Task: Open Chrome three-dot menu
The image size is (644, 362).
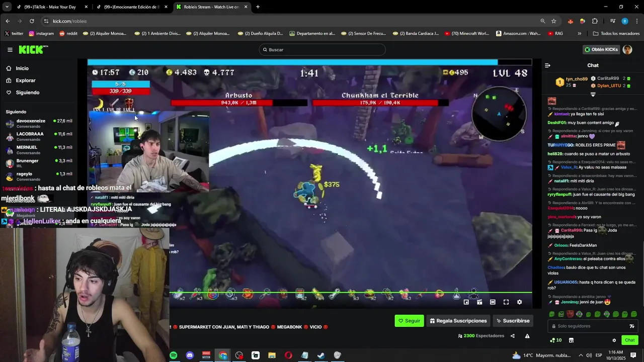Action: coord(637,21)
